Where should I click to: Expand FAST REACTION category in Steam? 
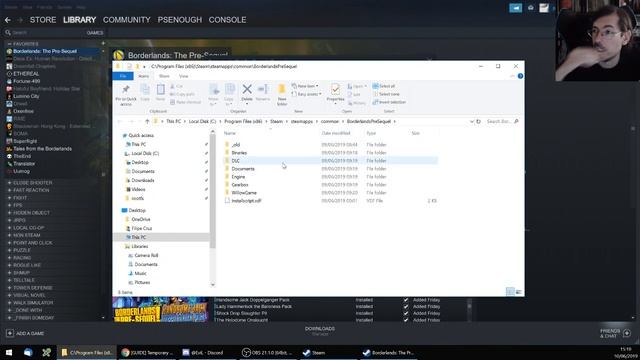[x=9, y=190]
